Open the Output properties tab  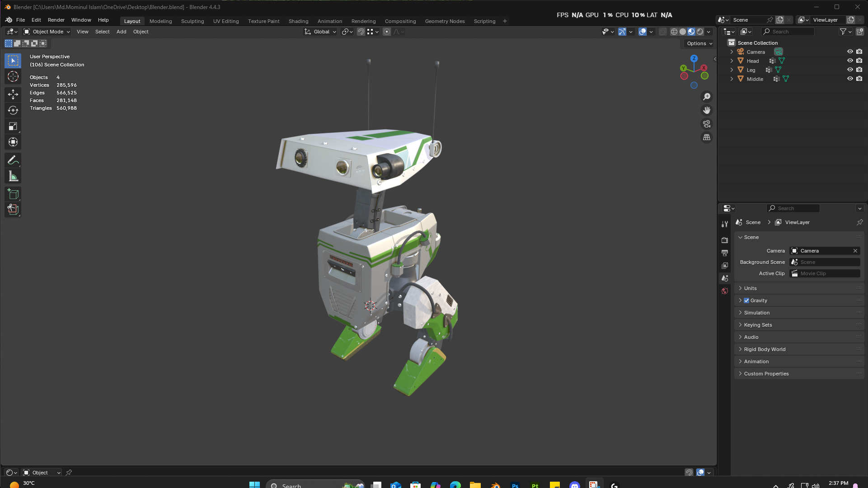pyautogui.click(x=725, y=253)
